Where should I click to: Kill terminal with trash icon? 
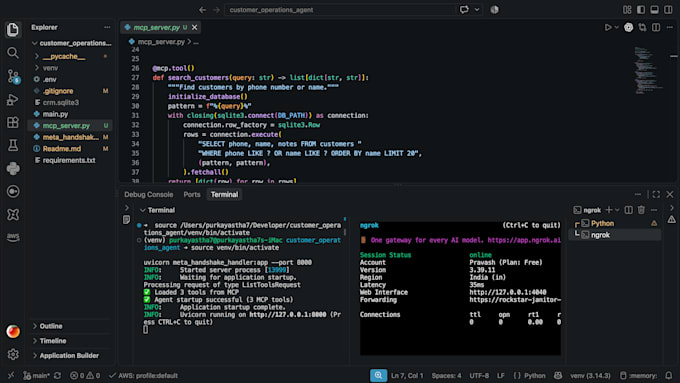pos(641,210)
